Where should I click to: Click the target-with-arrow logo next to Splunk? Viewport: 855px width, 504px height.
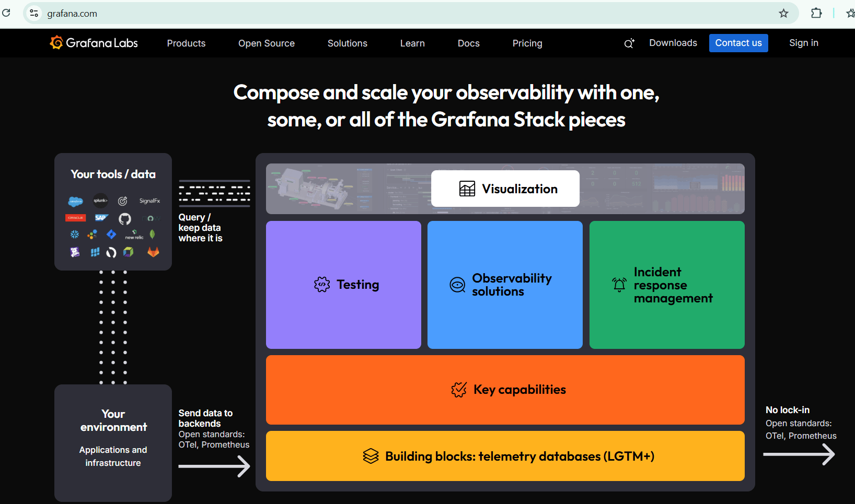click(123, 201)
